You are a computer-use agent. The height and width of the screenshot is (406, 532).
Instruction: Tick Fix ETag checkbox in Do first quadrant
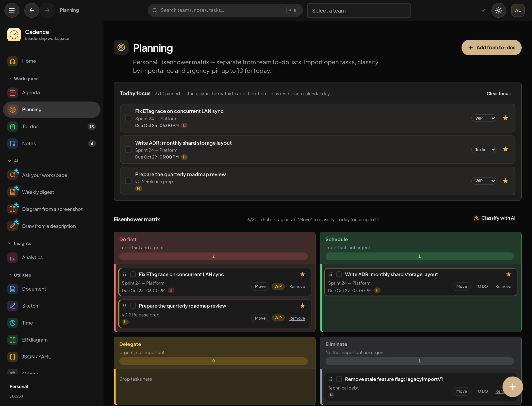point(133,274)
